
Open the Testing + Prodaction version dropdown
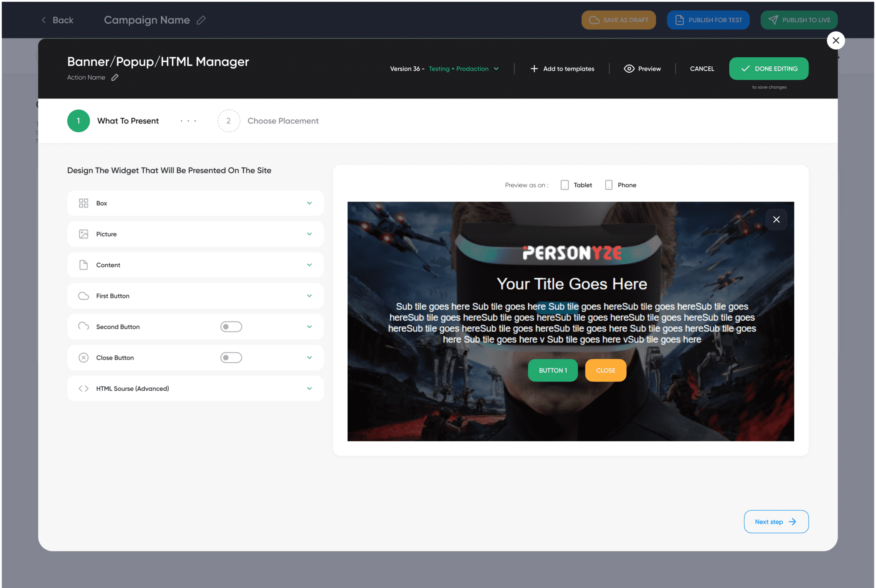click(463, 68)
